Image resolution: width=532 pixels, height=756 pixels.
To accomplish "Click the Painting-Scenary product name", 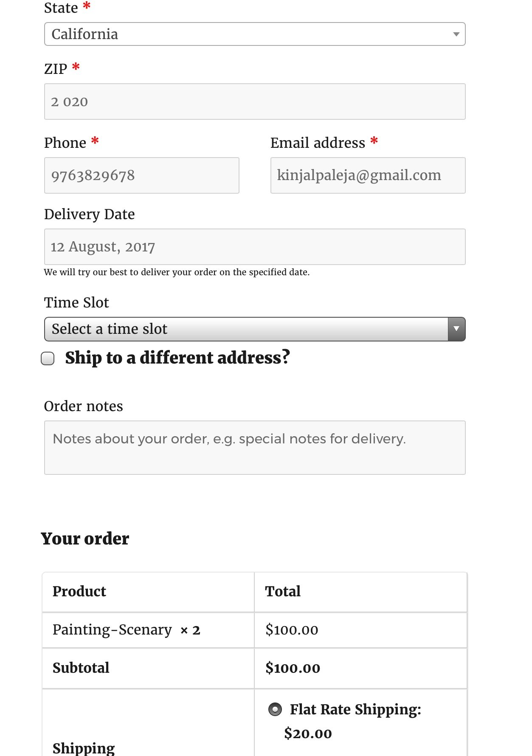I will [112, 629].
